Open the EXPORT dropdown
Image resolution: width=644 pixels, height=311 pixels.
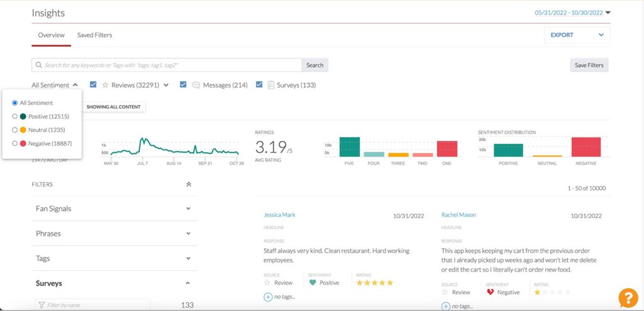point(577,35)
